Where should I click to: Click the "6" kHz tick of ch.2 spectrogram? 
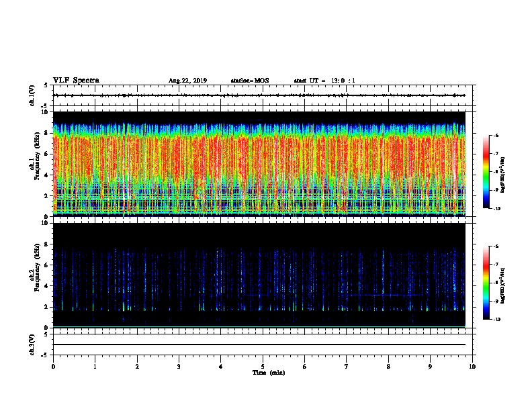pos(47,265)
